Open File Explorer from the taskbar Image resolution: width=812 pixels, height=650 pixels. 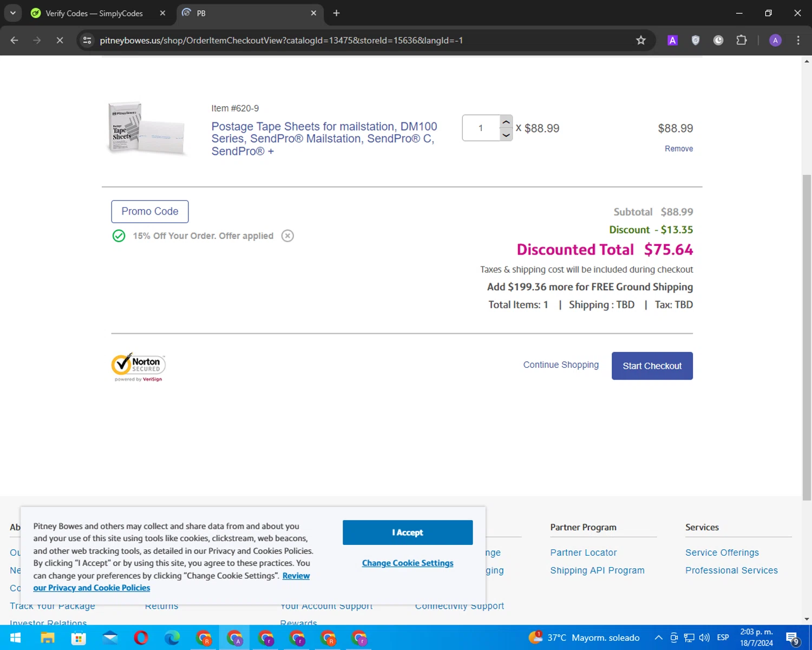click(x=47, y=638)
